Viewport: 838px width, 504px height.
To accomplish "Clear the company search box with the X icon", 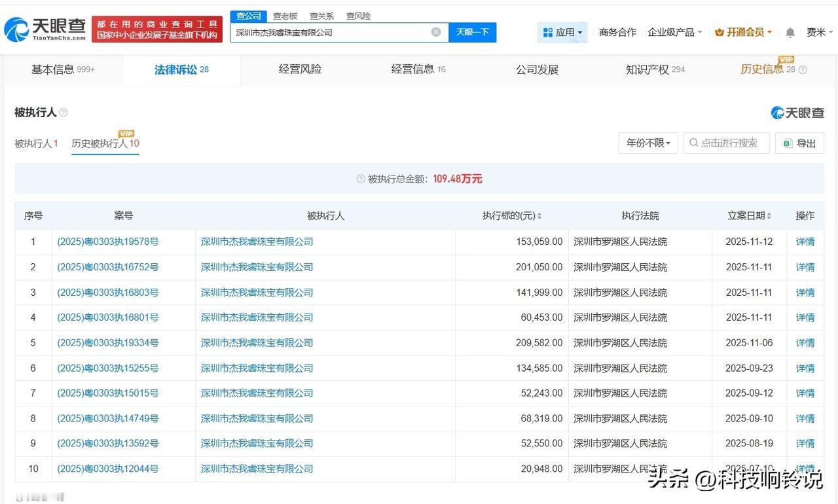I will (x=436, y=32).
